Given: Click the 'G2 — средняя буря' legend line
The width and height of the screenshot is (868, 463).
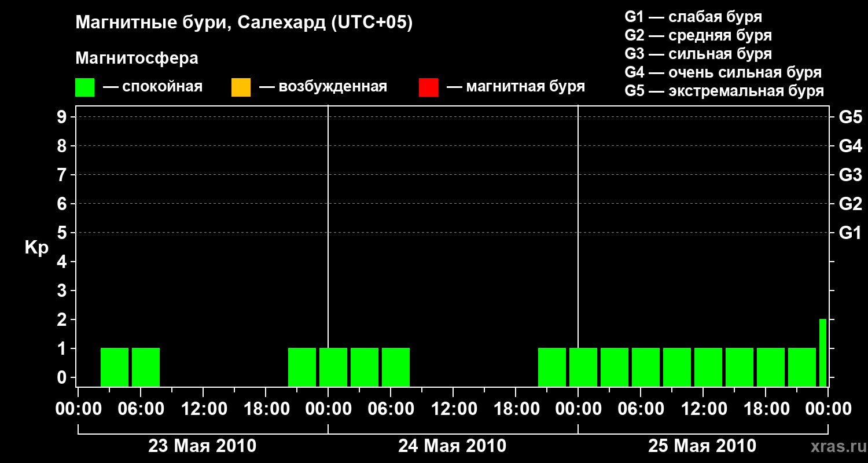Looking at the screenshot, I should 698,35.
